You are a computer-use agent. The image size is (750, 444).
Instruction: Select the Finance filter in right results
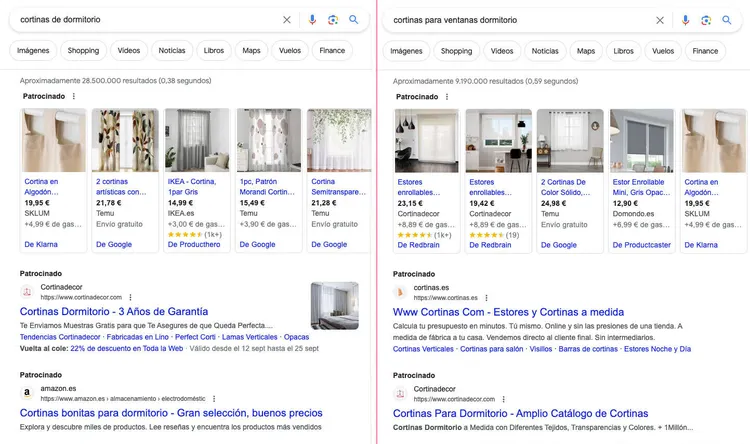(705, 51)
